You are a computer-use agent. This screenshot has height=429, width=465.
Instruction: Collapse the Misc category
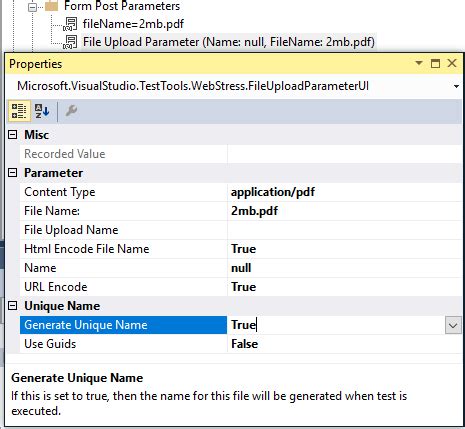pos(13,135)
